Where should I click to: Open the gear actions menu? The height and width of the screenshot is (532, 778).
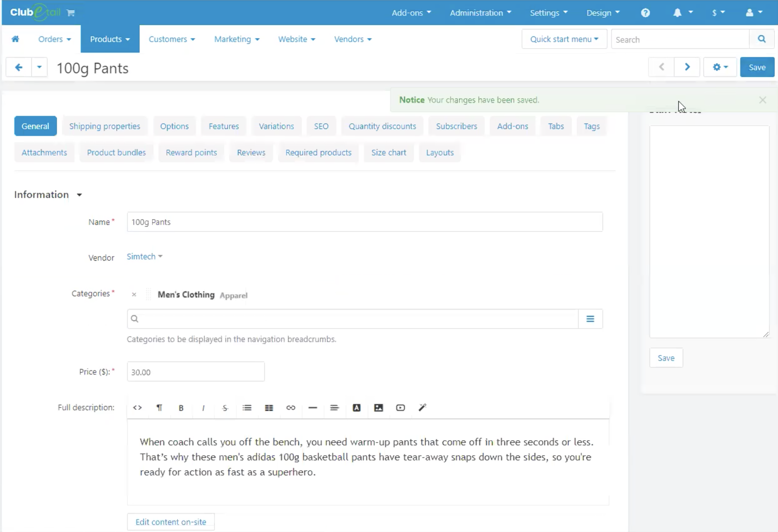tap(720, 67)
